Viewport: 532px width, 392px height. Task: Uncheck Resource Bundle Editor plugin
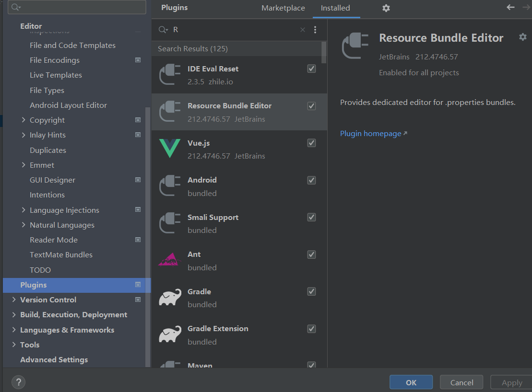point(311,106)
